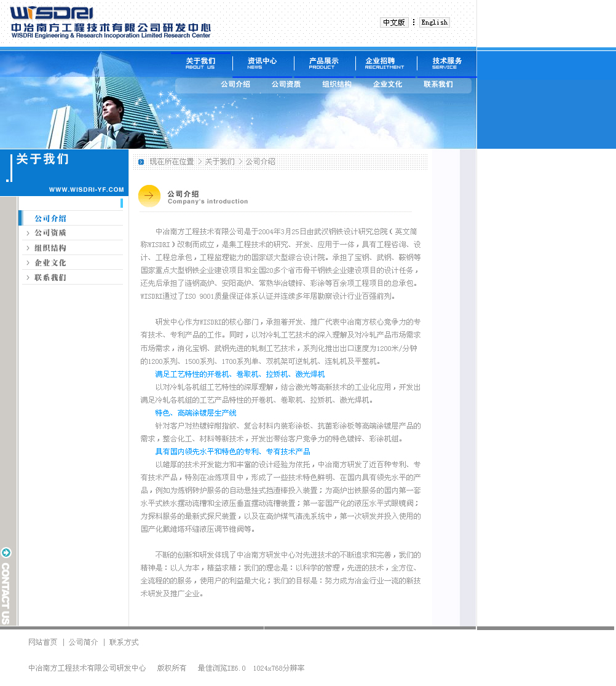616x686 pixels.
Task: Click 关于我们 in the breadcrumb path
Action: tap(219, 162)
